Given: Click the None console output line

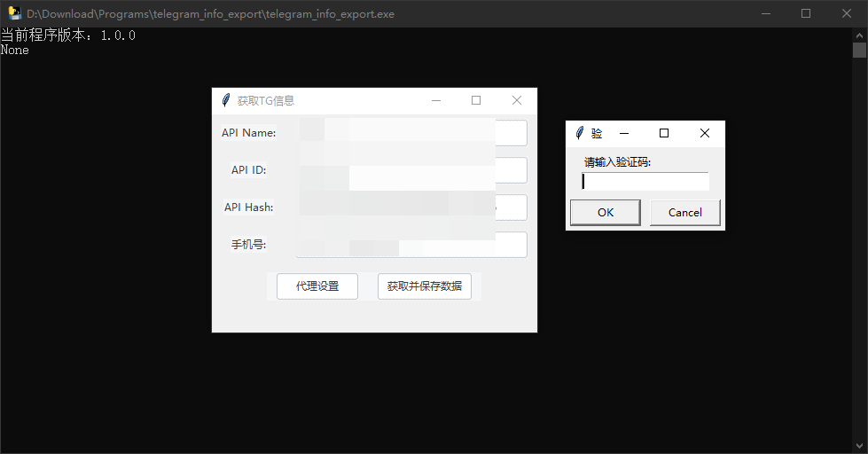Looking at the screenshot, I should 15,50.
